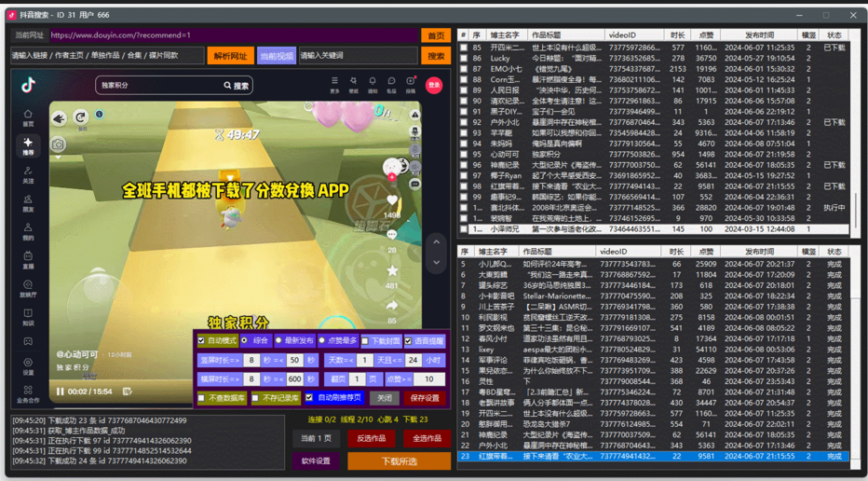Screen dimensions: 868x481
Task: Click the 当前视频 tab button
Action: point(276,56)
